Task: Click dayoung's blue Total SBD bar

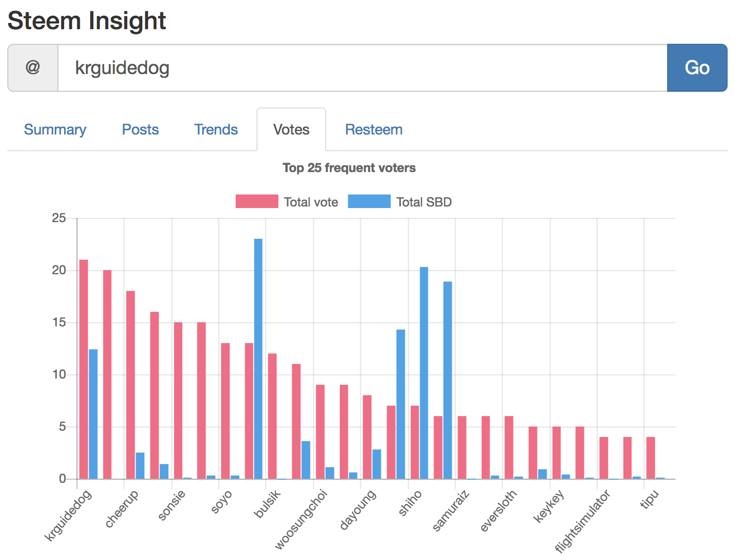Action: pos(377,464)
